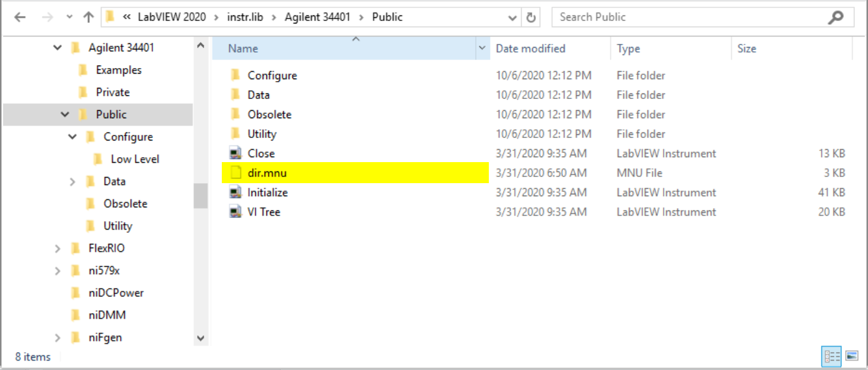
Task: Expand the FlexRIO tree node
Action: (58, 248)
